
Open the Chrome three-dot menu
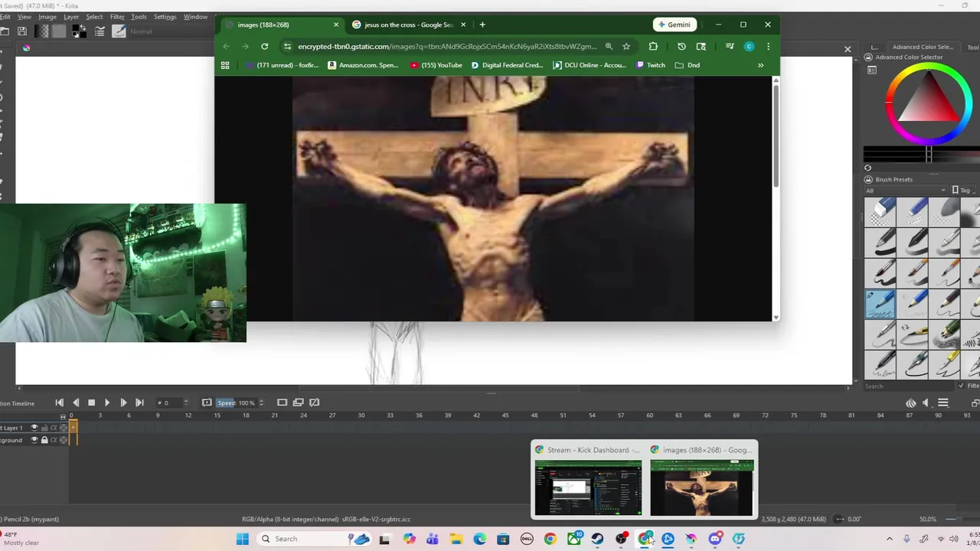pyautogui.click(x=768, y=46)
